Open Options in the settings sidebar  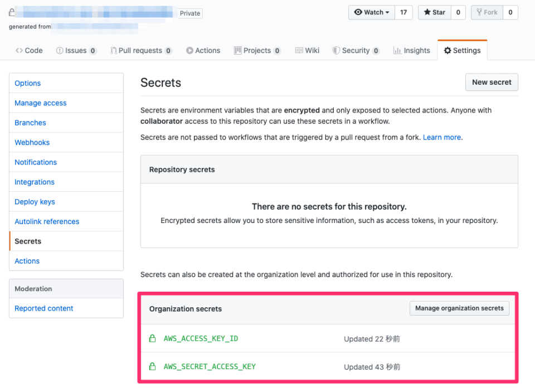click(66, 83)
